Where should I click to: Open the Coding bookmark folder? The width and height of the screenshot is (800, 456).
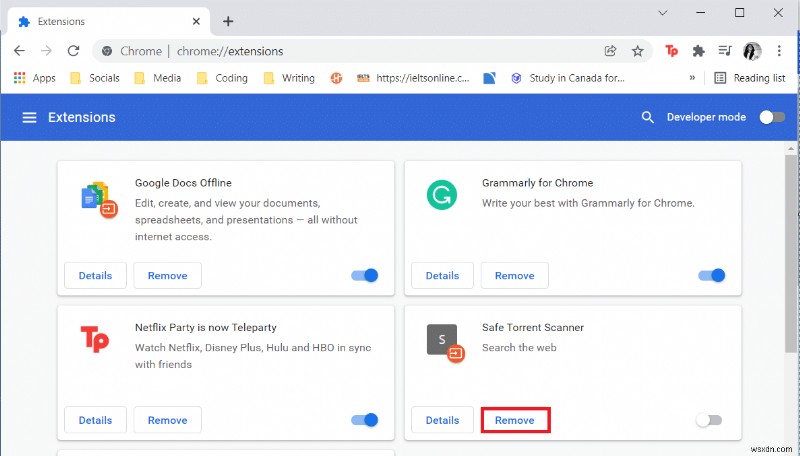pos(222,78)
